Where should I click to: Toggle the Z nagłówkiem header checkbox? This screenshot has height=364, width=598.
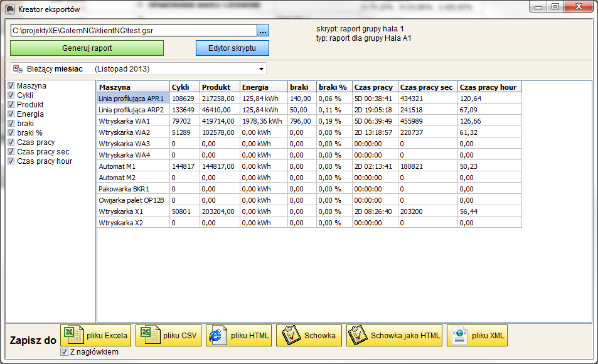point(65,352)
